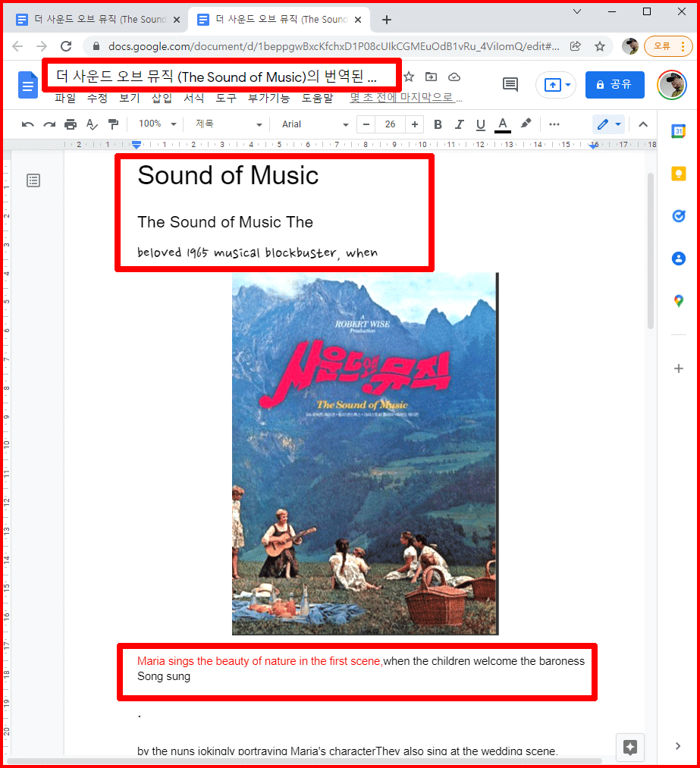Image resolution: width=700 pixels, height=768 pixels.
Task: Select the paint format roller icon
Action: pyautogui.click(x=113, y=124)
